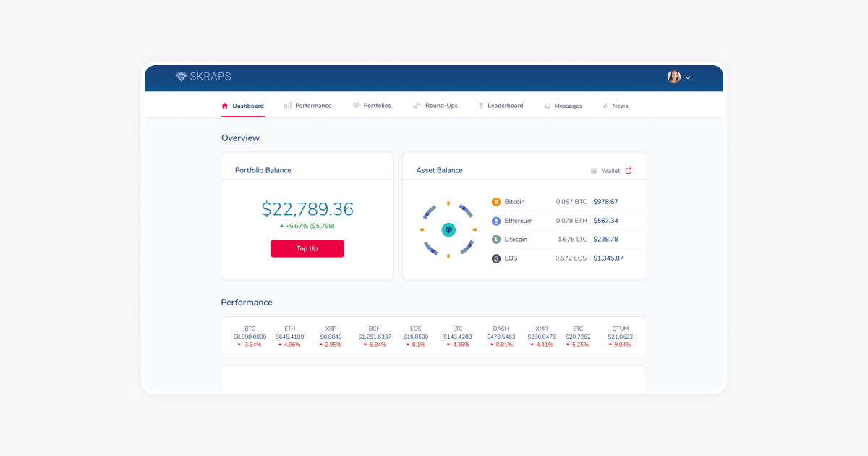Click the home icon beside Dashboard
This screenshot has width=868, height=456.
pos(225,105)
